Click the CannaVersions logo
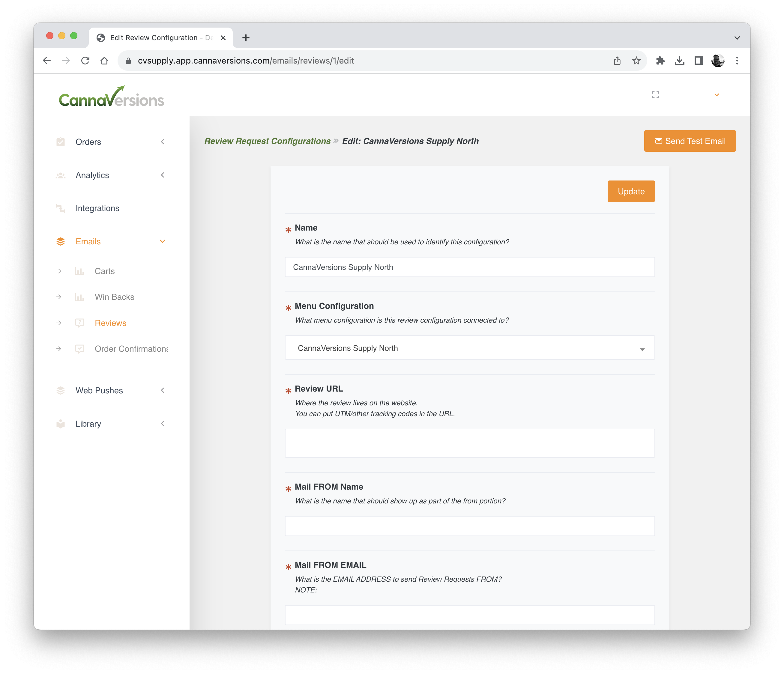This screenshot has height=674, width=784. [x=112, y=97]
